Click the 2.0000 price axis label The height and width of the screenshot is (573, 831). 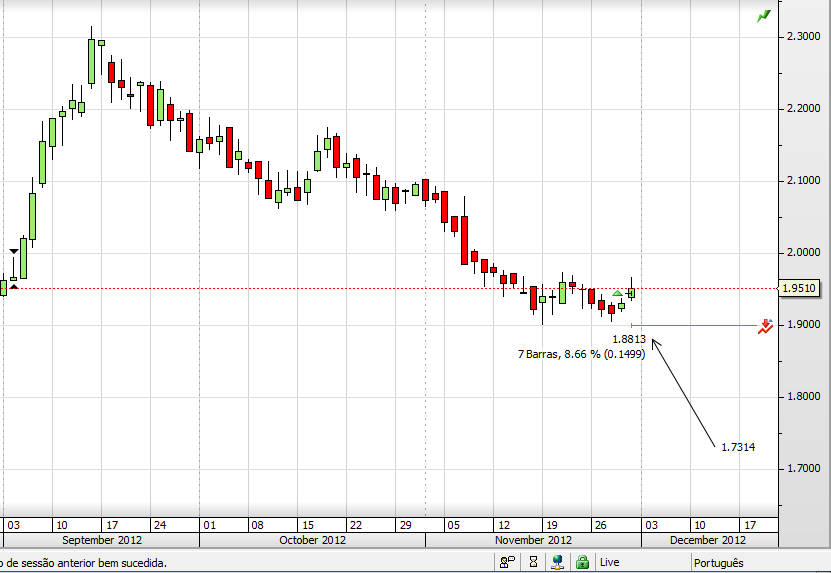tap(803, 252)
